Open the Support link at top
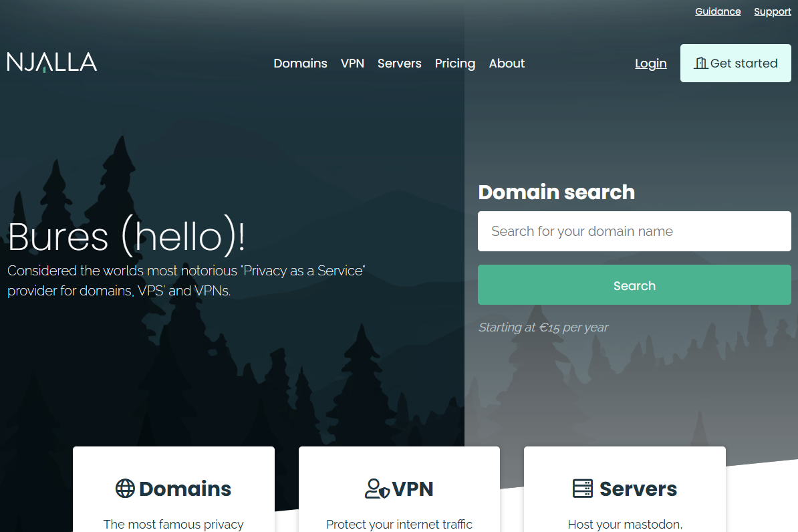 [x=772, y=12]
